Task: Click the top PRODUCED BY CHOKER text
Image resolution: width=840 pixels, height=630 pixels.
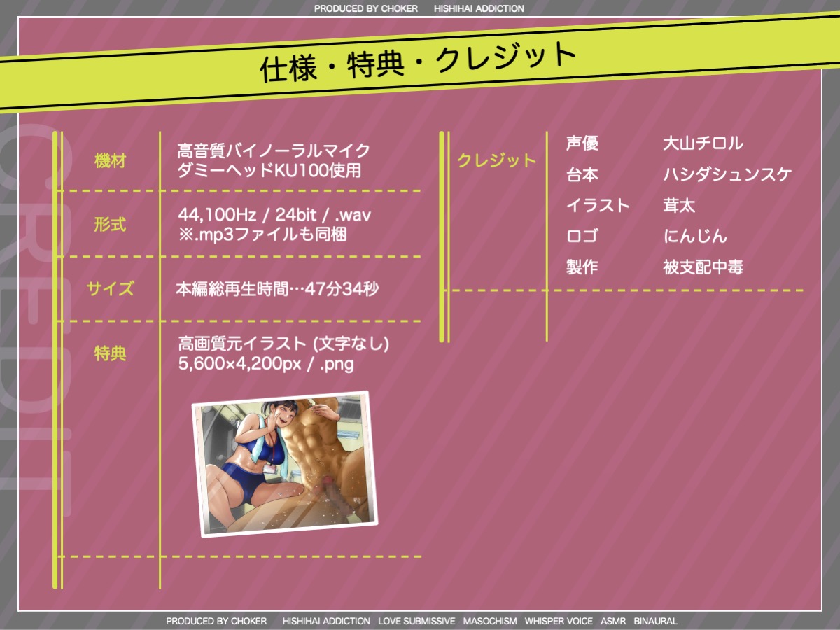Action: pos(365,9)
